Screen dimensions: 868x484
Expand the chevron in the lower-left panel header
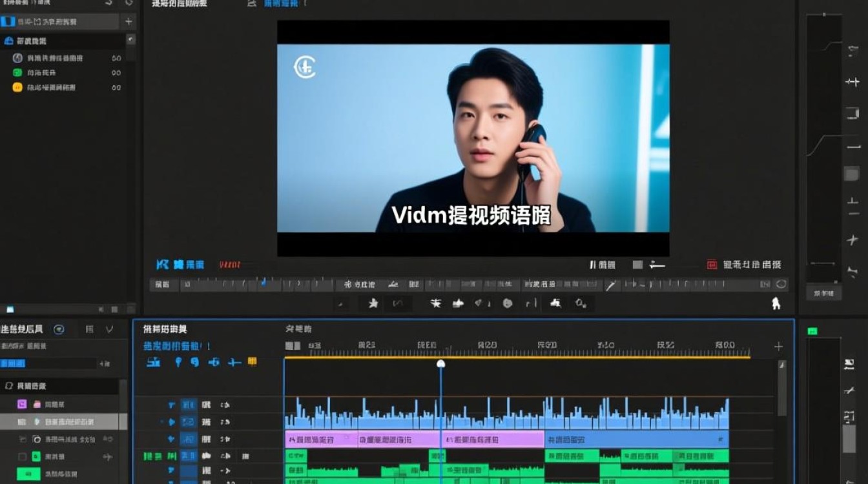pos(109,329)
